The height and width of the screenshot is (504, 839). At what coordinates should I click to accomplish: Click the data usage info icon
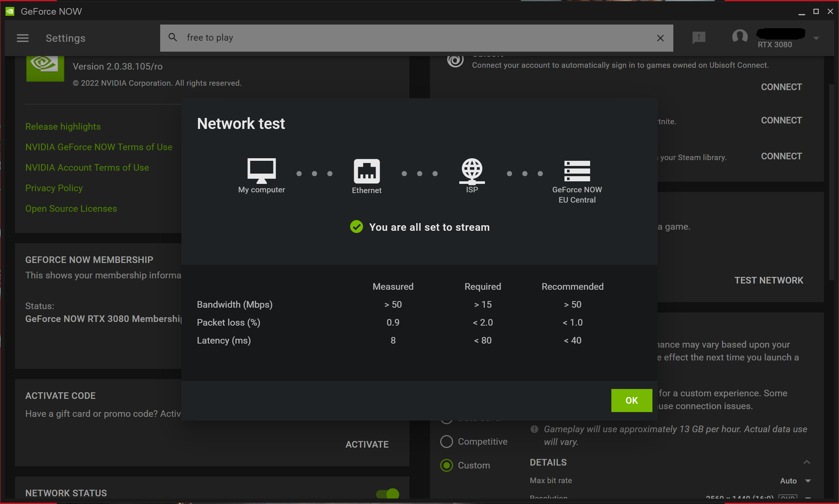coord(534,429)
